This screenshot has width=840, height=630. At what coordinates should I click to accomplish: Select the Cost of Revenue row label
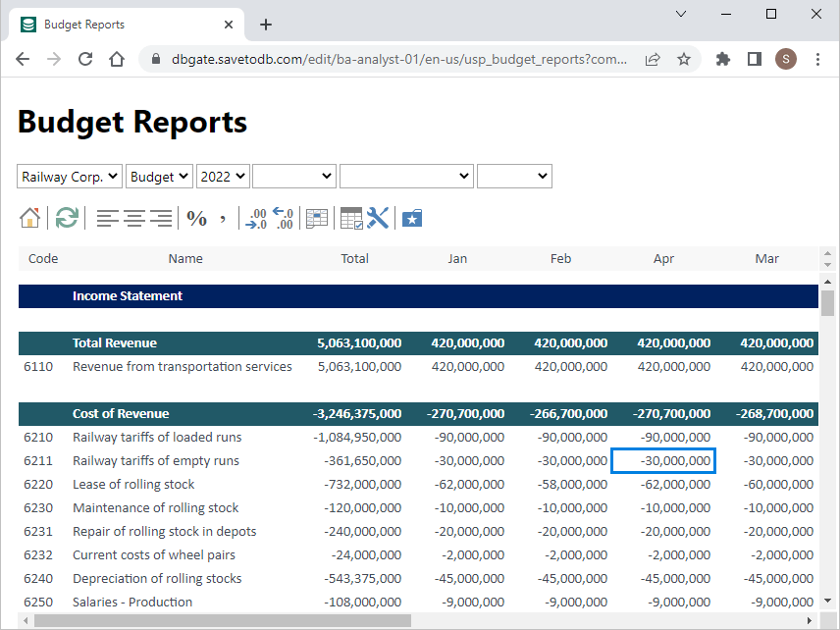[x=121, y=414]
